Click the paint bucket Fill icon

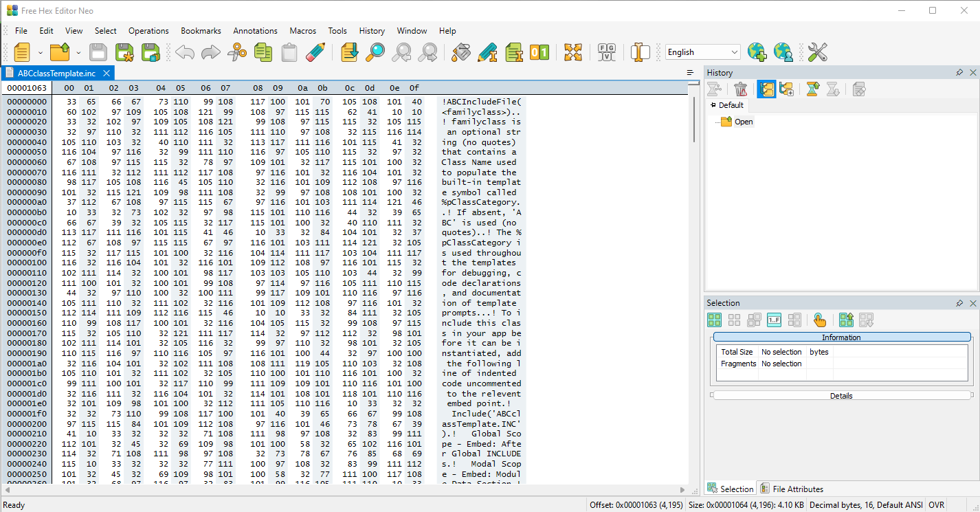[x=461, y=52]
